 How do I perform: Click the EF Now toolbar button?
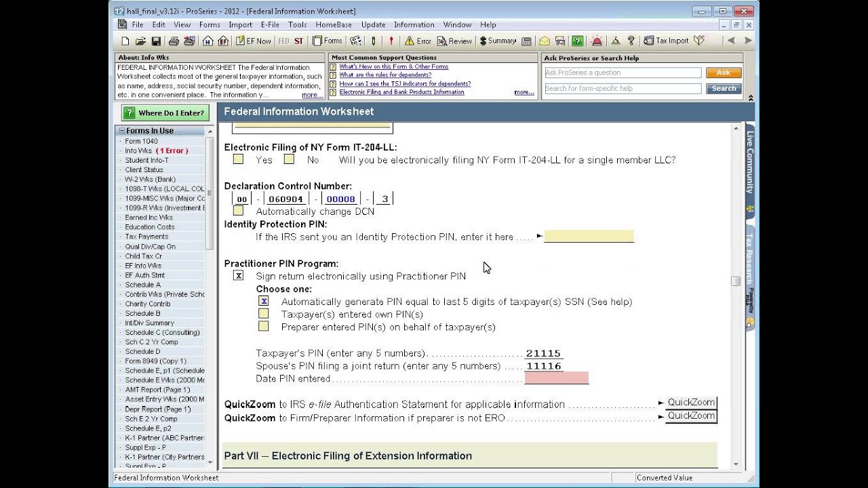point(253,41)
